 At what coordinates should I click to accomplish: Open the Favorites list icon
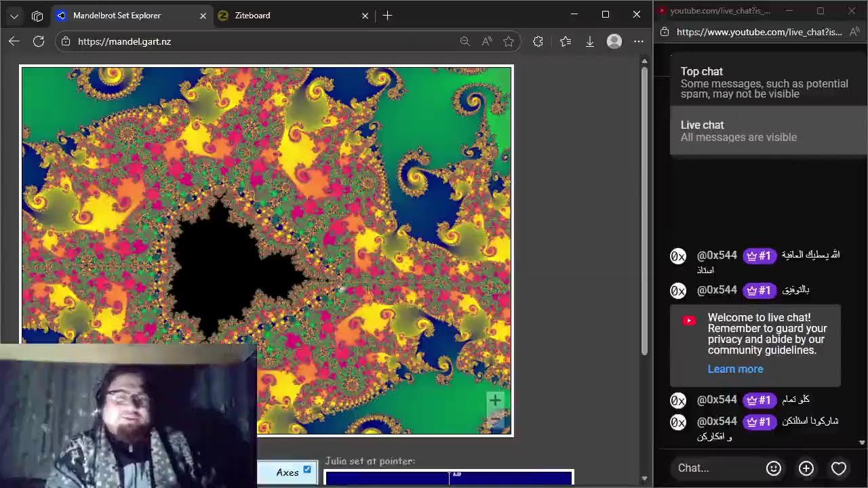click(x=566, y=41)
